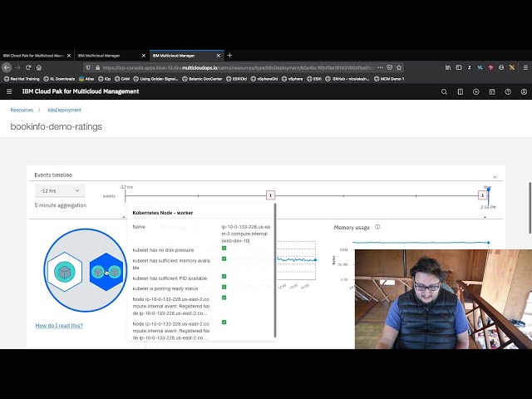The height and width of the screenshot is (399, 532).
Task: Click the blue Now timeline handle
Action: coord(489,190)
